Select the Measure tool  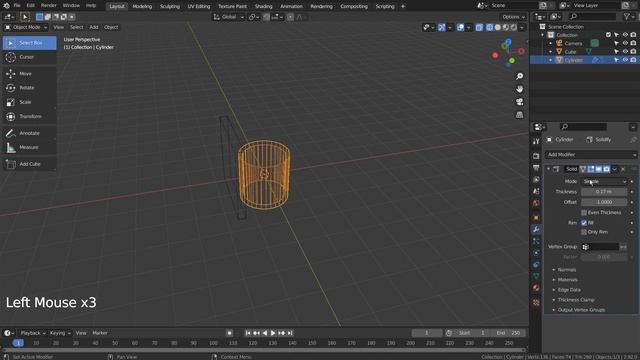click(29, 147)
